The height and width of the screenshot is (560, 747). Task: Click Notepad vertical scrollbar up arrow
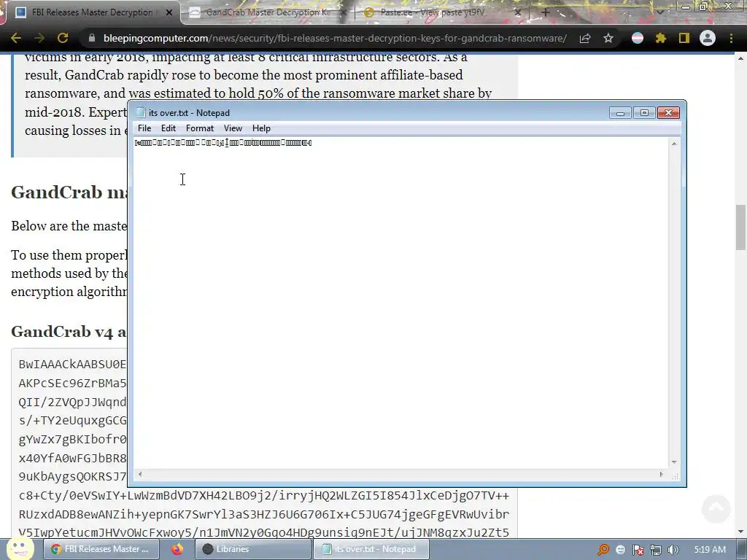[x=674, y=144]
